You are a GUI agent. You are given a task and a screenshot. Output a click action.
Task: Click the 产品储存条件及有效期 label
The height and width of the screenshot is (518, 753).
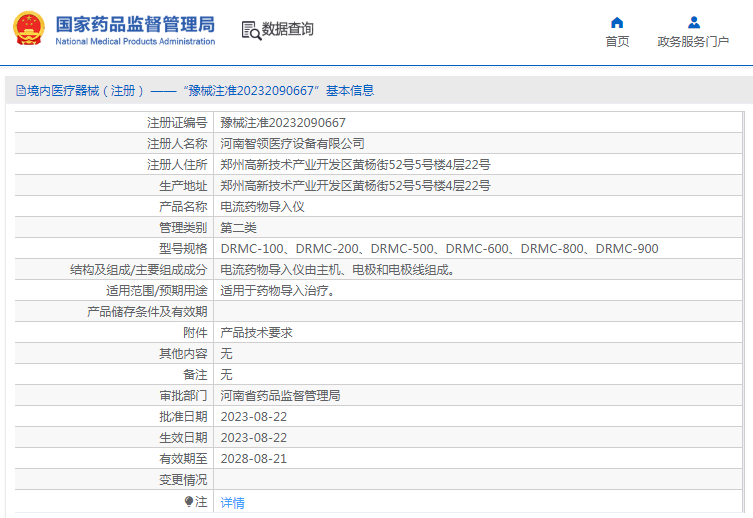147,312
